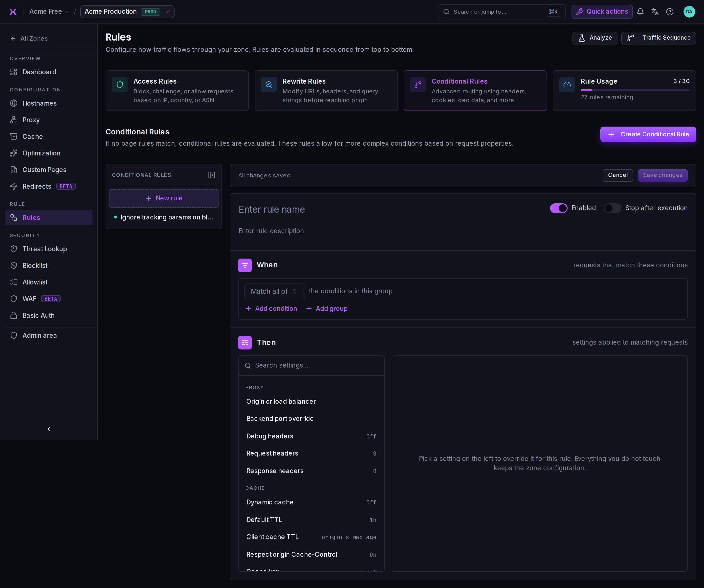Select the Ignore tracking params rule
This screenshot has height=588, width=704.
click(x=164, y=218)
